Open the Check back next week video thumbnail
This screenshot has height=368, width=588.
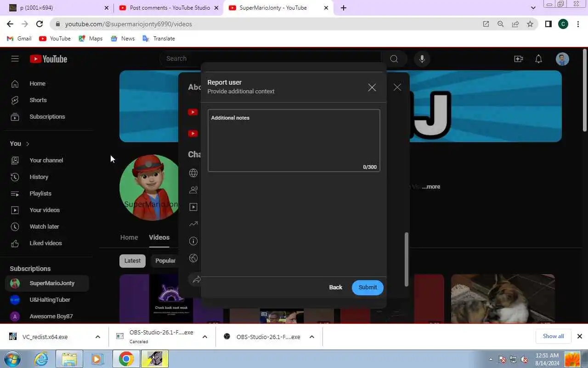(x=171, y=299)
